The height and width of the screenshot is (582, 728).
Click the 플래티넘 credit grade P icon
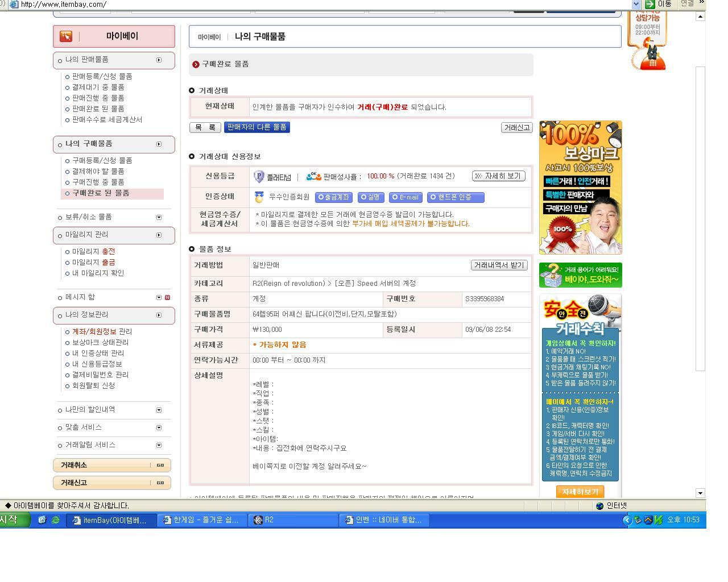(x=258, y=176)
